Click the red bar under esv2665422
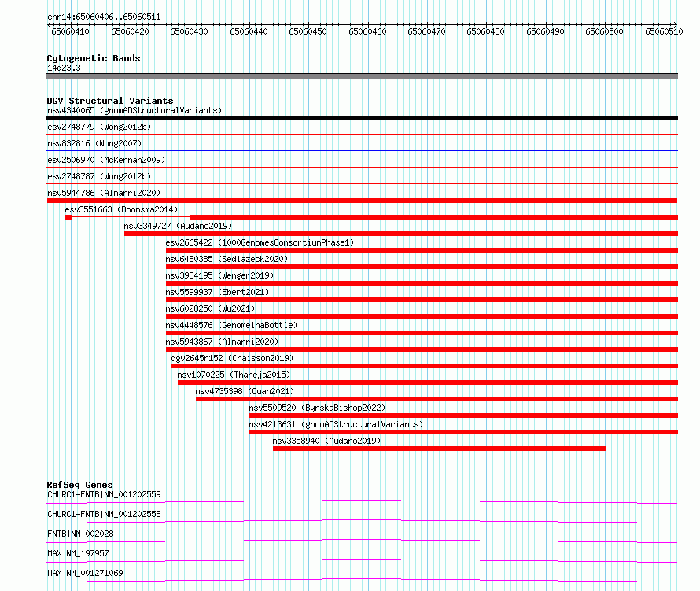This screenshot has height=591, width=700. click(x=422, y=250)
